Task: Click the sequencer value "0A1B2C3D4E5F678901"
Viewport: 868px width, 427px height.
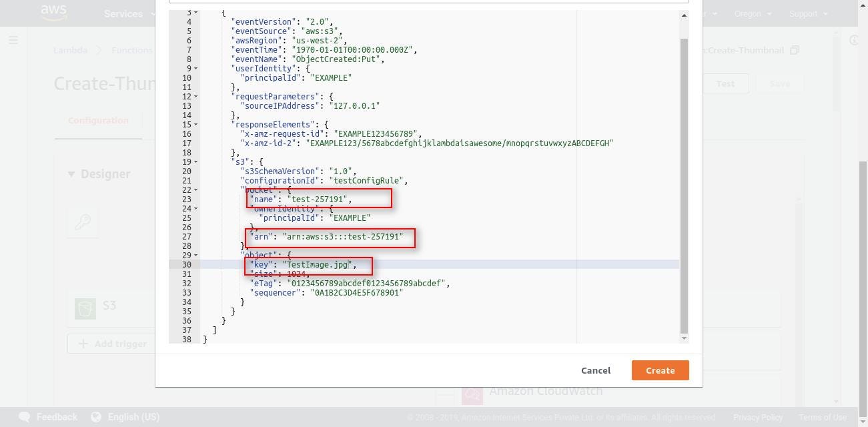Action: tap(357, 292)
